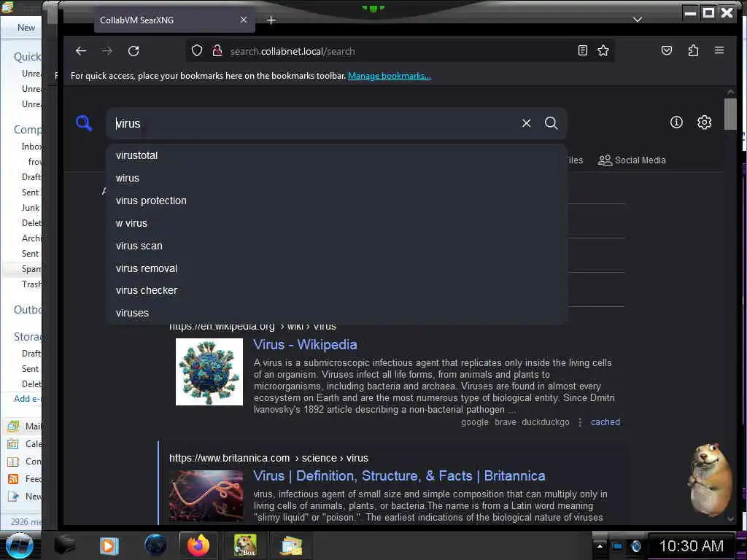Switch to the Social Media tab
Viewport: 747px width, 560px height.
(x=632, y=160)
